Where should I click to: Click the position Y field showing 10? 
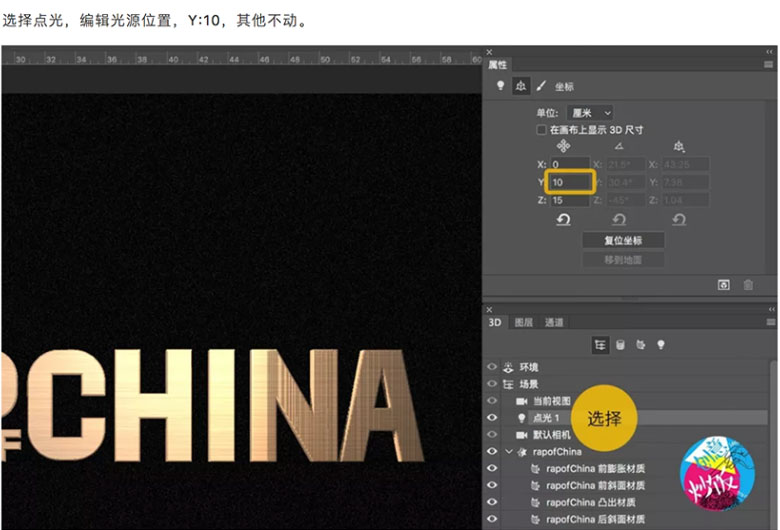click(570, 182)
